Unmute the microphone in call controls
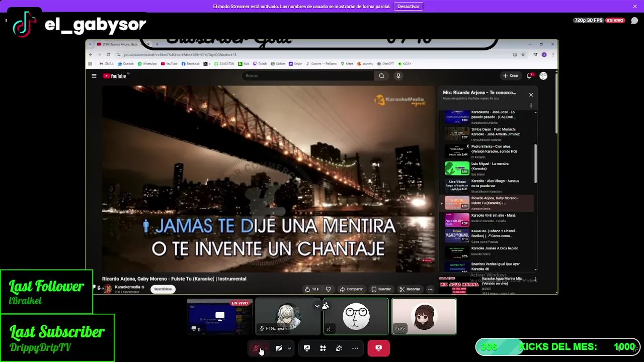The image size is (644, 362). [x=257, y=348]
